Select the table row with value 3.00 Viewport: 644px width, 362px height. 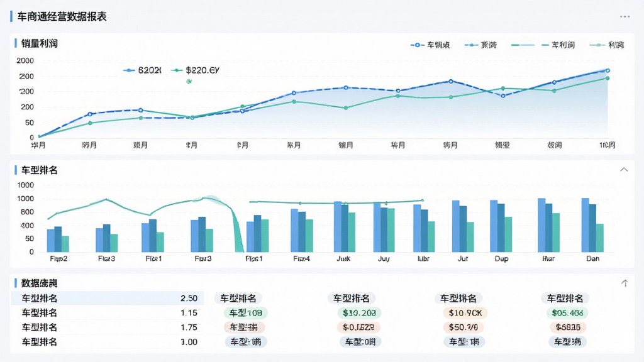point(107,341)
